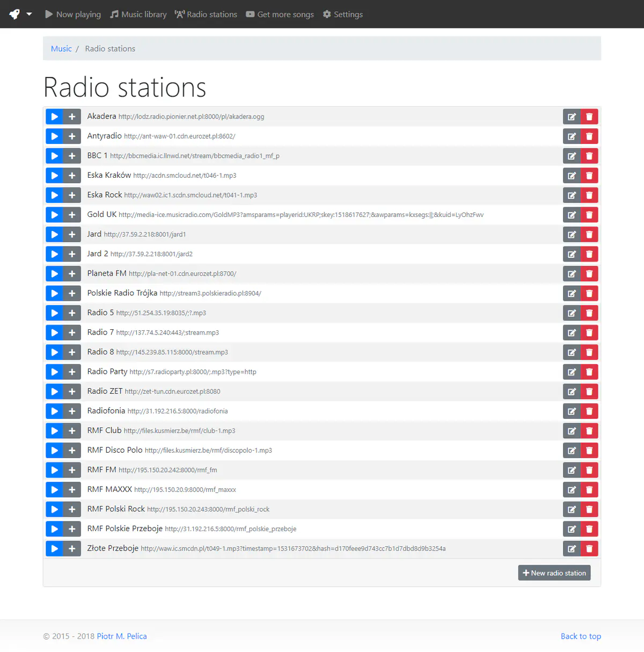Follow the Music breadcrumb link

tap(61, 49)
